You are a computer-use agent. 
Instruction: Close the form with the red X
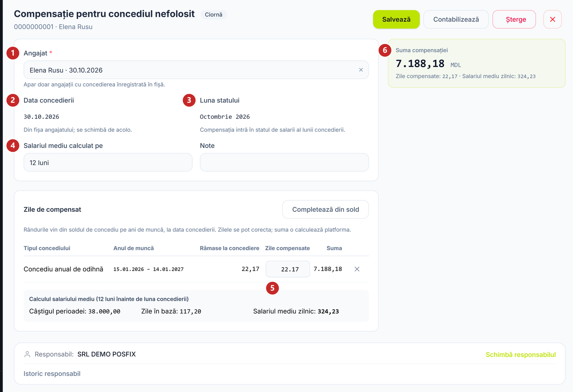pos(552,19)
